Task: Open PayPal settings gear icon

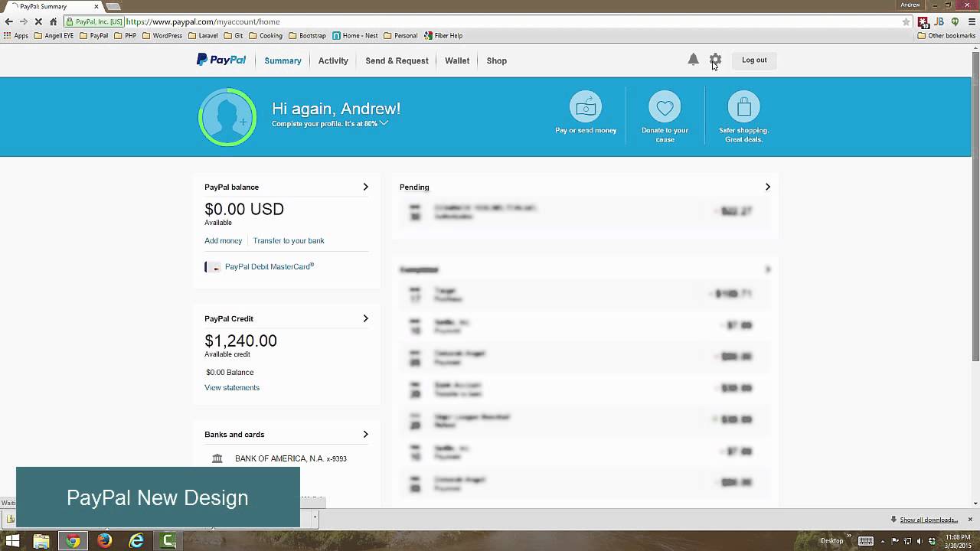Action: click(715, 60)
